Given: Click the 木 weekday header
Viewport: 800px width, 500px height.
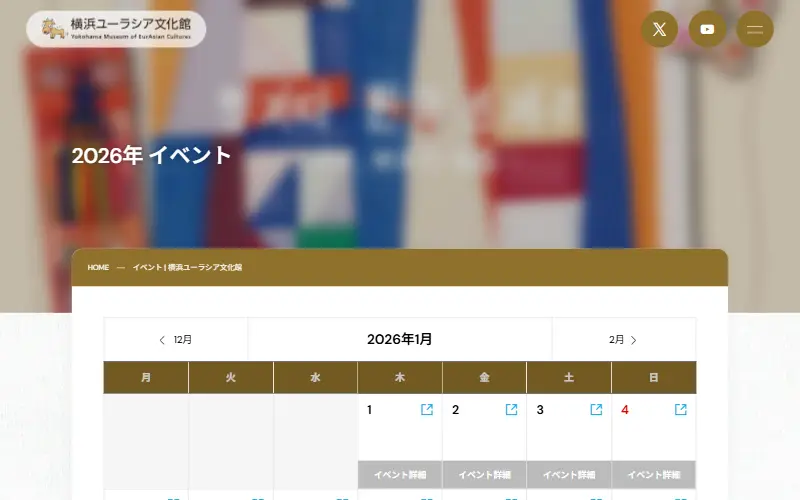Looking at the screenshot, I should [400, 378].
